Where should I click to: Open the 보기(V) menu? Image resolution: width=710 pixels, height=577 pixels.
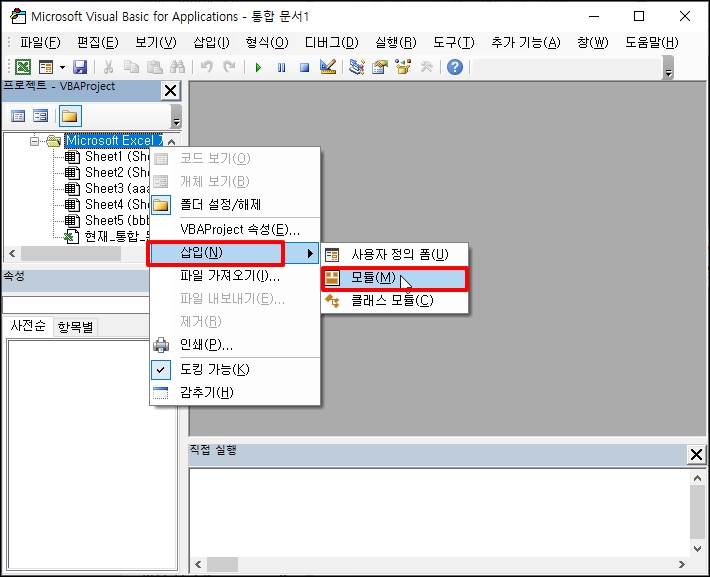click(x=156, y=43)
